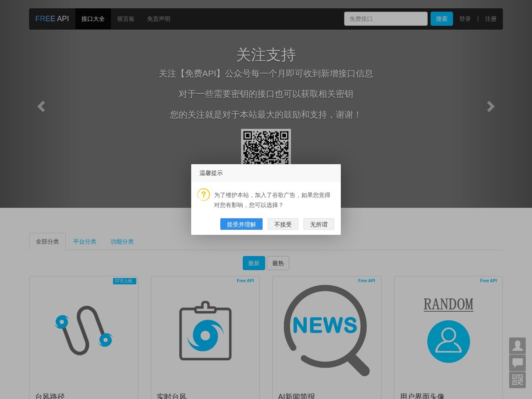Click the previous slide arrow on carousel
Screen dimensions: 532x399
[41, 107]
